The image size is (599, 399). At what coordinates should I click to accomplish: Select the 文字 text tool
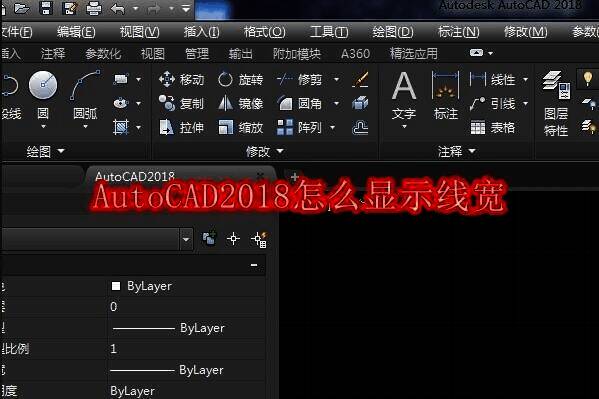pyautogui.click(x=404, y=96)
